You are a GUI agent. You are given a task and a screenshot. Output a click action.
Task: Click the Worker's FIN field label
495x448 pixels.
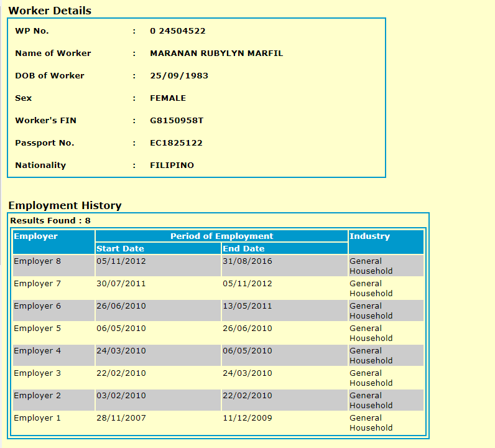45,121
